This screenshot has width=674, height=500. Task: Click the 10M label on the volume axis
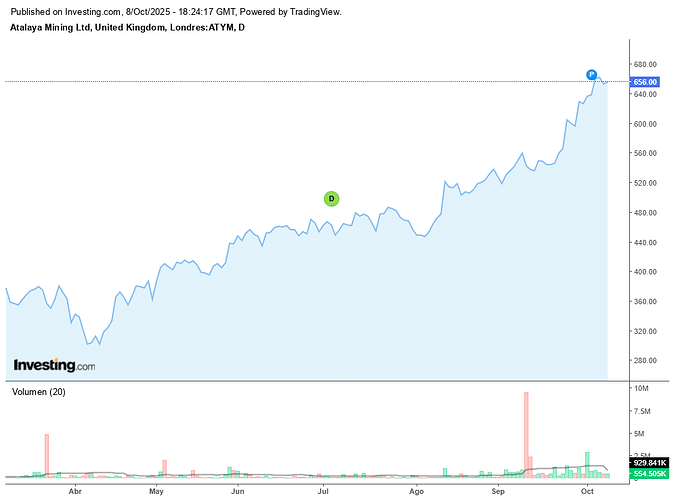click(641, 388)
